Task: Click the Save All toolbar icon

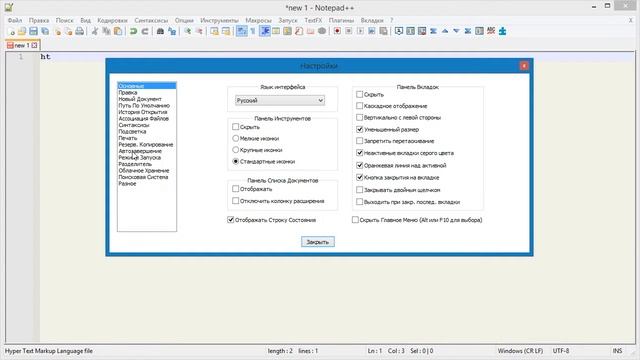Action: coord(45,31)
